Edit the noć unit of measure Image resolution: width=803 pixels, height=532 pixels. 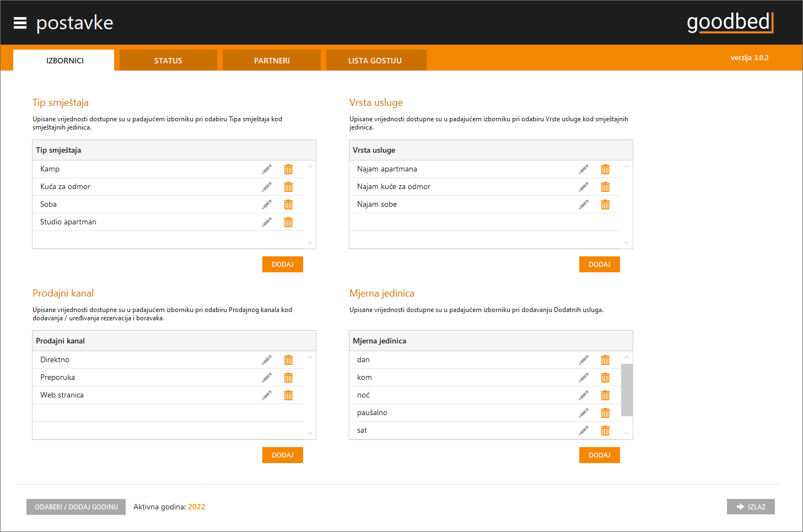[x=584, y=395]
